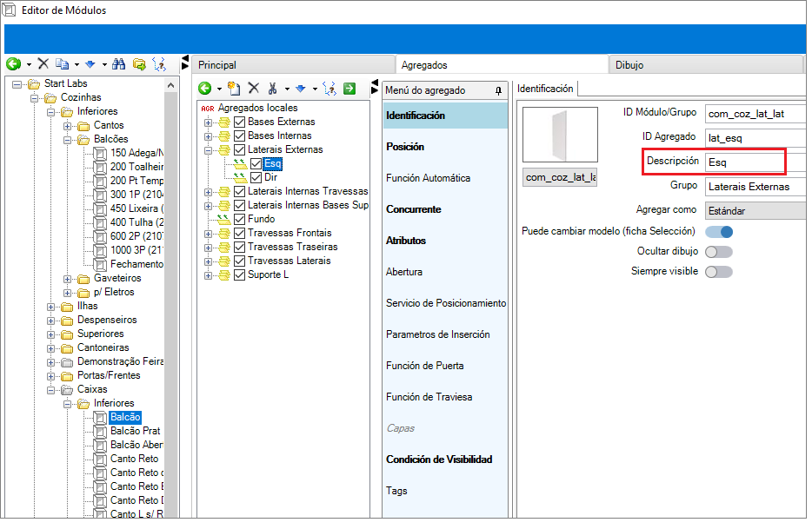
Task: Click the scissors cut icon
Action: click(x=272, y=89)
